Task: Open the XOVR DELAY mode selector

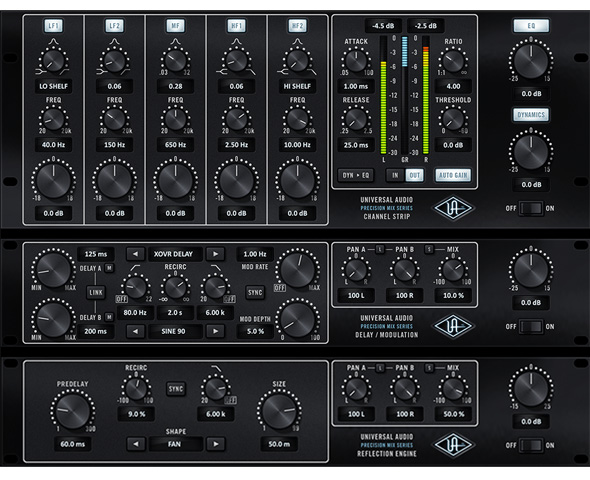Action: click(x=175, y=254)
